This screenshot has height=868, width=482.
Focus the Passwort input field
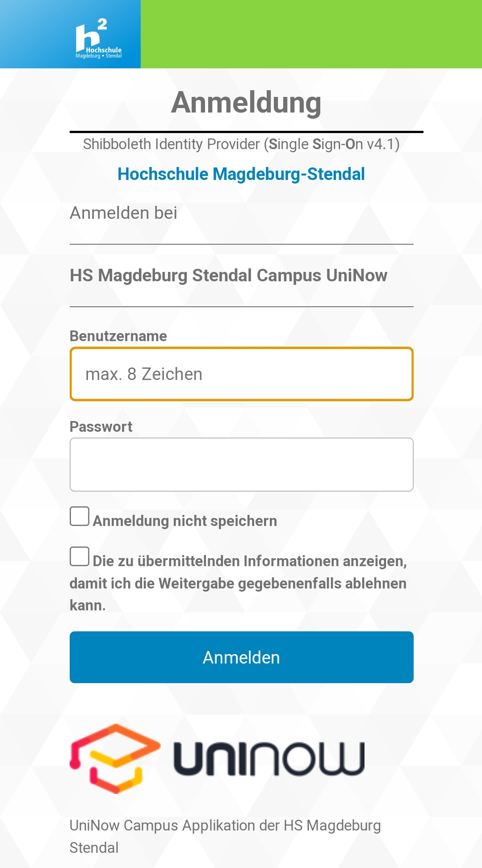coord(241,465)
